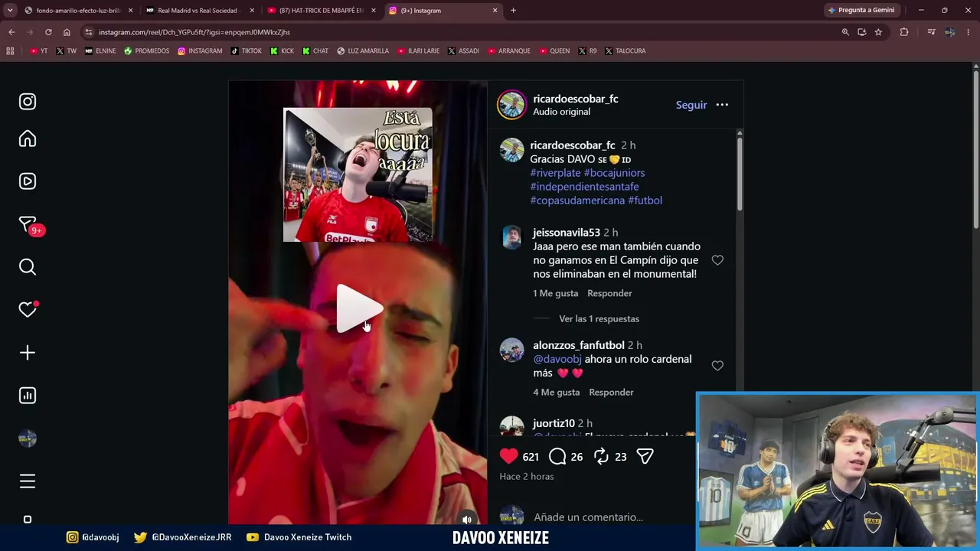Open ricardoescobar_fc profile from the header username

pos(576,99)
